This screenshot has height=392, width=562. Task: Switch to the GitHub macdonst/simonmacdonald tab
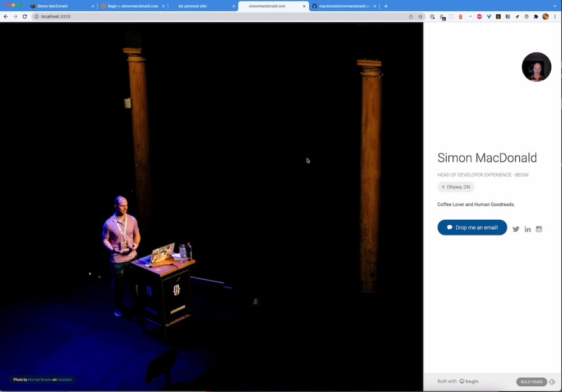[344, 6]
